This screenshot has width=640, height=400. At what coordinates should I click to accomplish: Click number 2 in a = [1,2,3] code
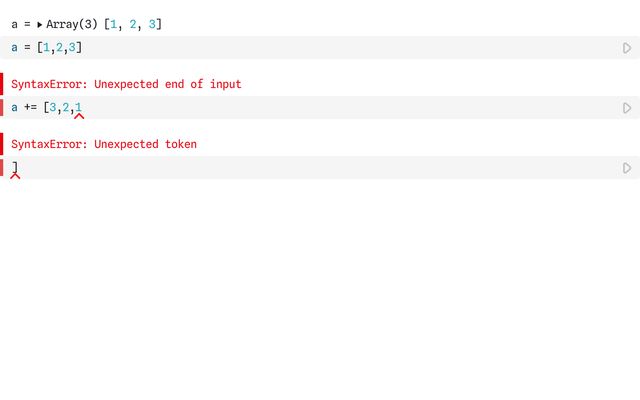point(59,48)
